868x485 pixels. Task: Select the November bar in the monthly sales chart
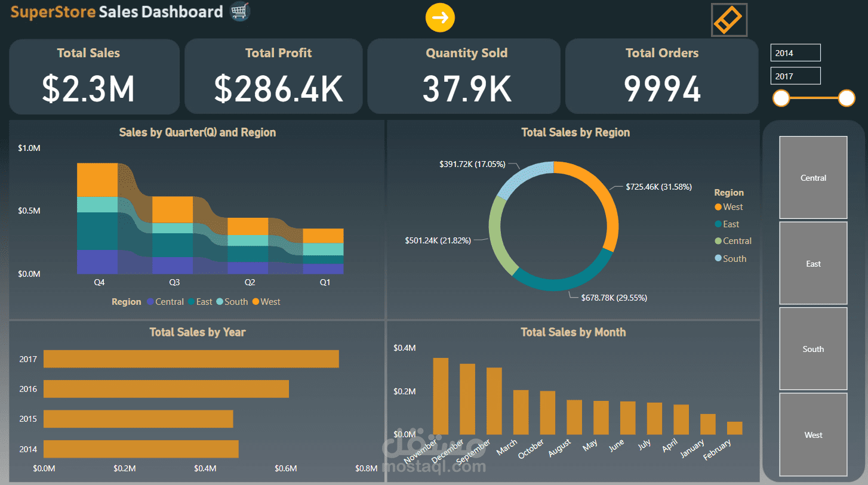coord(440,394)
